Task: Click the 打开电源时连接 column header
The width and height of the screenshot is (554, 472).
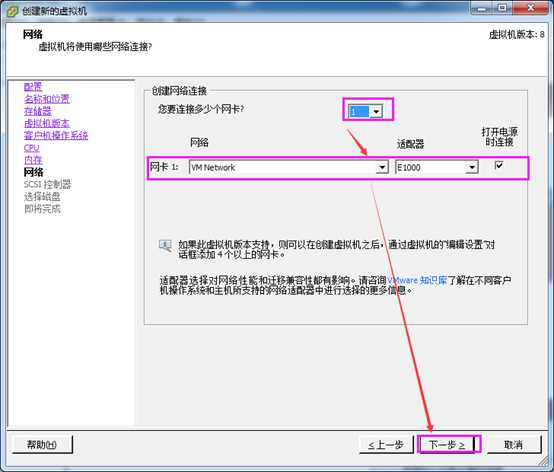Action: (500, 137)
